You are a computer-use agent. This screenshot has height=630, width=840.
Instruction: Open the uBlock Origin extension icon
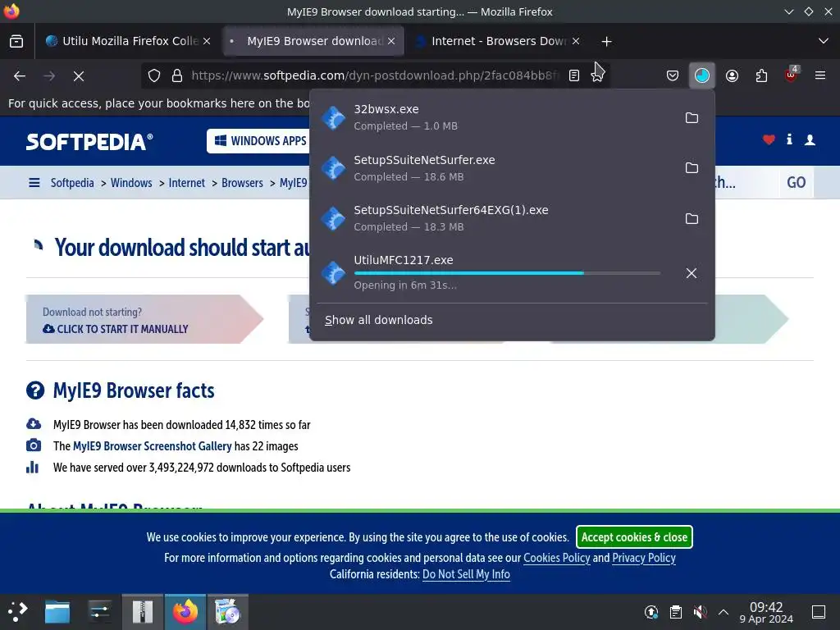coord(792,75)
